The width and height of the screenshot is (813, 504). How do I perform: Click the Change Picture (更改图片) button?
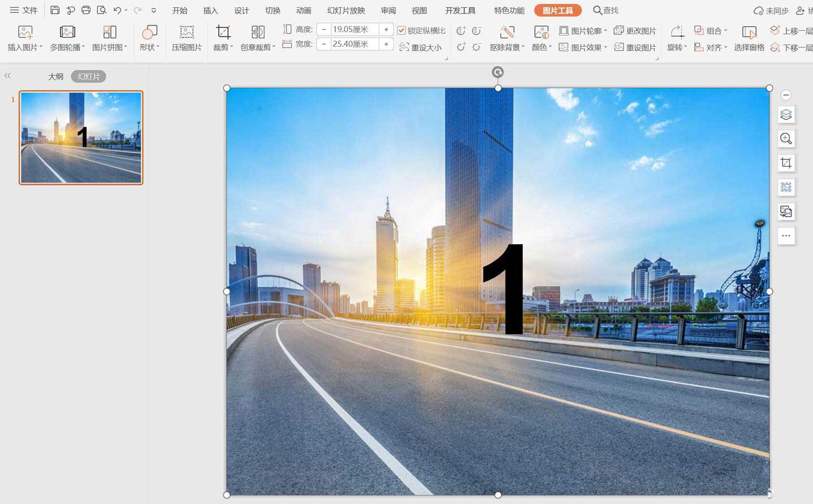click(x=635, y=31)
